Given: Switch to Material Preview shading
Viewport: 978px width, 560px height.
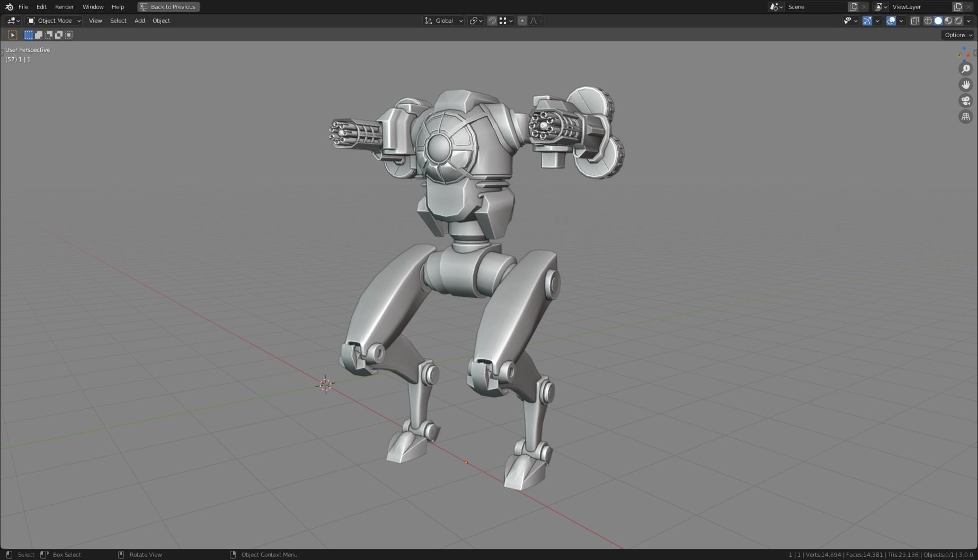Looking at the screenshot, I should pos(948,21).
